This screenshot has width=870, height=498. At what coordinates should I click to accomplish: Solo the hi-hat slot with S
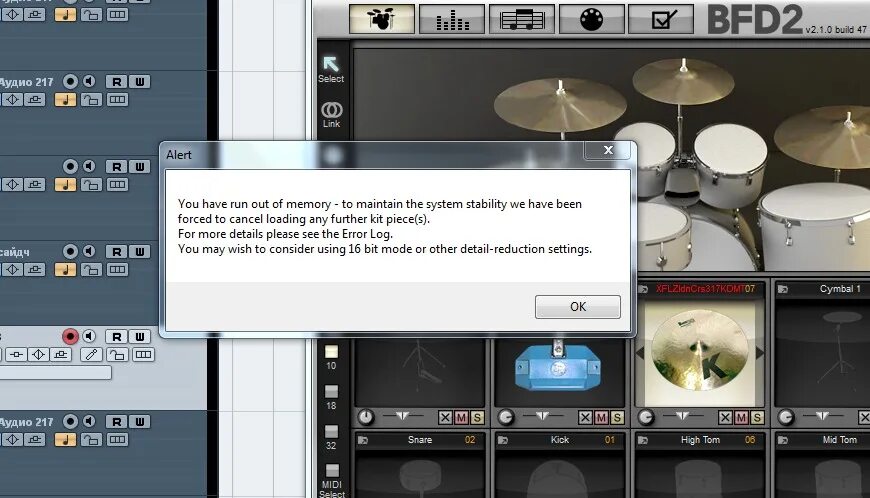[x=477, y=418]
